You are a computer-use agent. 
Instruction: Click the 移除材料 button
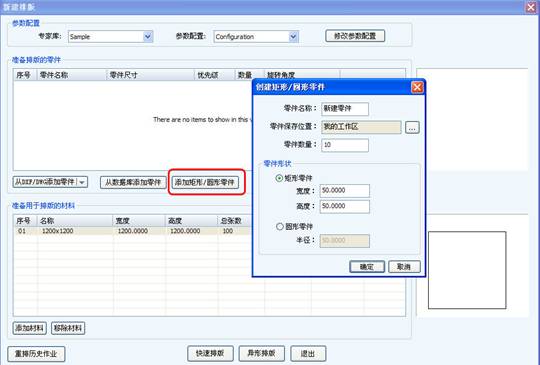pos(68,328)
